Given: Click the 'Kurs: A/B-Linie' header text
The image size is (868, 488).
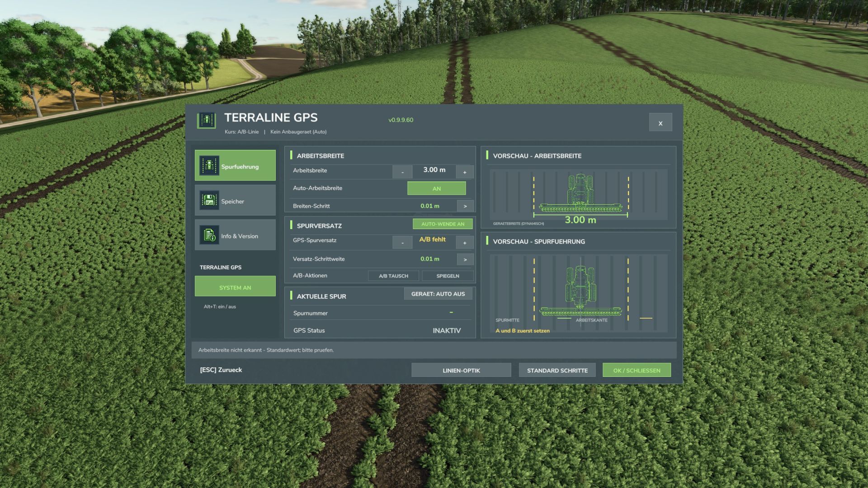Looking at the screenshot, I should coord(242,132).
